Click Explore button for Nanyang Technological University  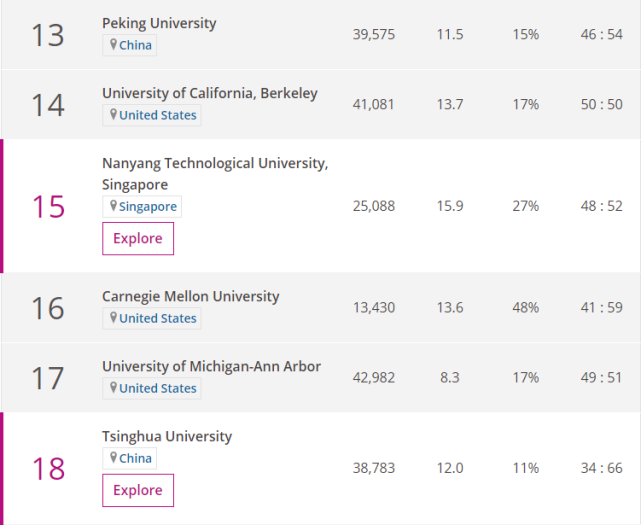[x=138, y=238]
